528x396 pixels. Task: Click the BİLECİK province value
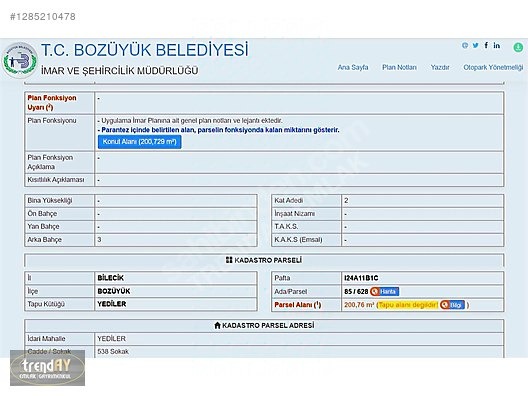tap(110, 278)
